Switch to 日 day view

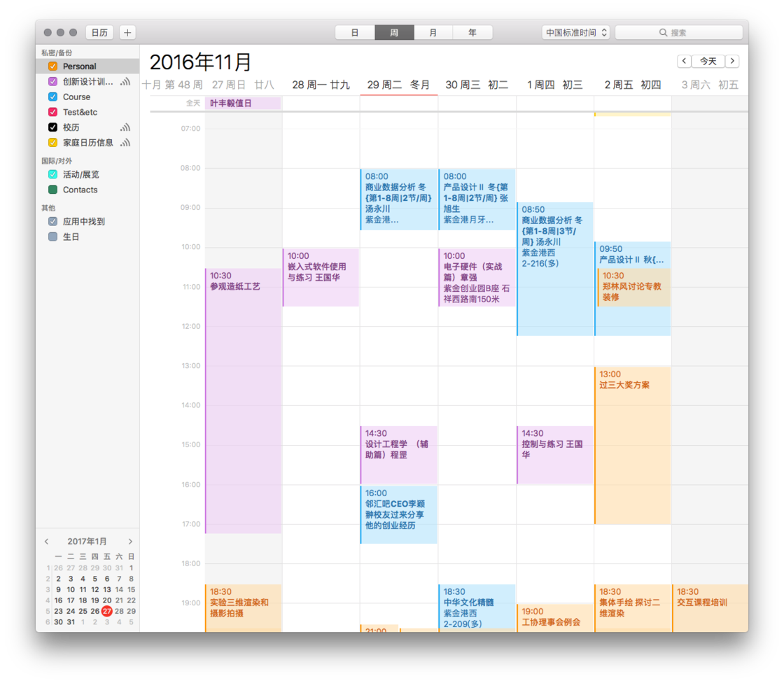point(354,32)
